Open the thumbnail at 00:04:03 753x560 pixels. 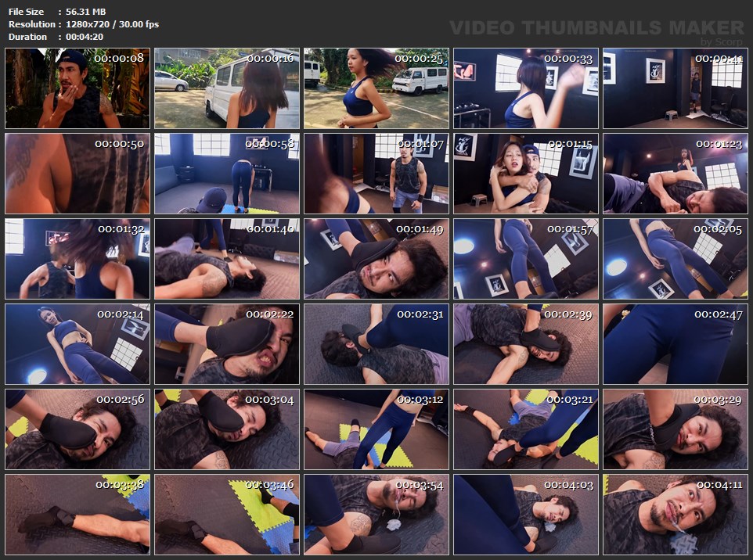tap(526, 515)
